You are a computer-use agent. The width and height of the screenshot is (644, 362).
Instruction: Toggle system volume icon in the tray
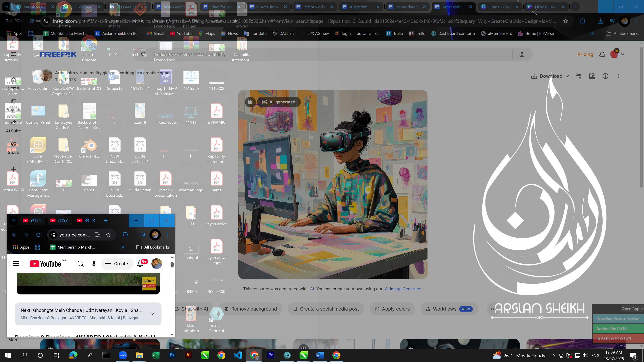tap(585, 355)
